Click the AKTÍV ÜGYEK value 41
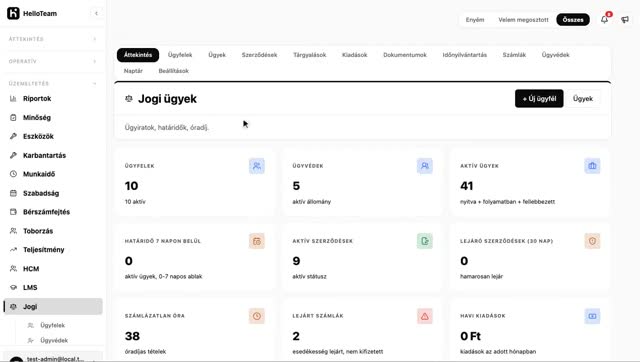640x362 pixels. (467, 186)
